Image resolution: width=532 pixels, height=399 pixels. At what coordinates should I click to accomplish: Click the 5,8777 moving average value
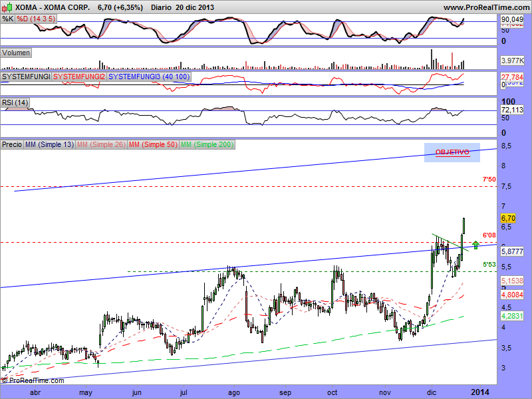click(x=512, y=251)
